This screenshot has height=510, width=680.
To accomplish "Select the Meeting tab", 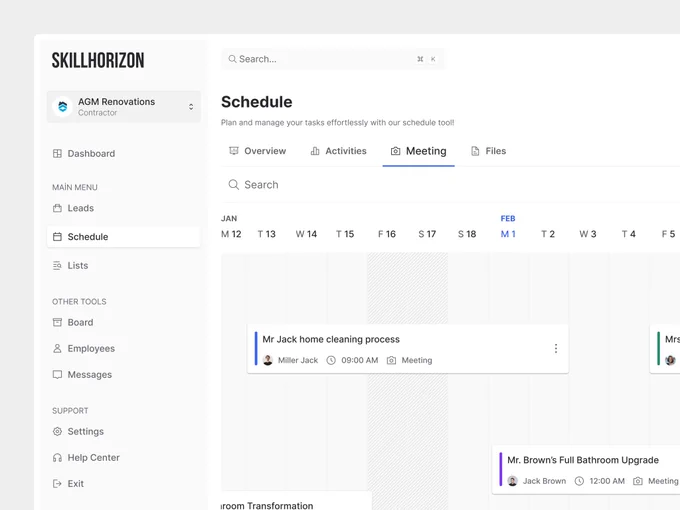I will [x=418, y=151].
